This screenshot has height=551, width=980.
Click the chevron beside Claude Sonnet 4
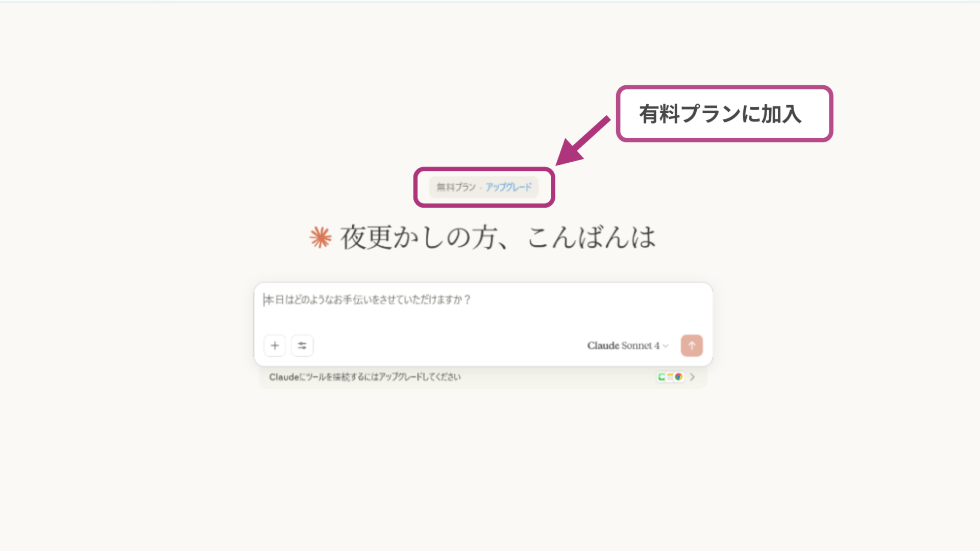coord(665,346)
